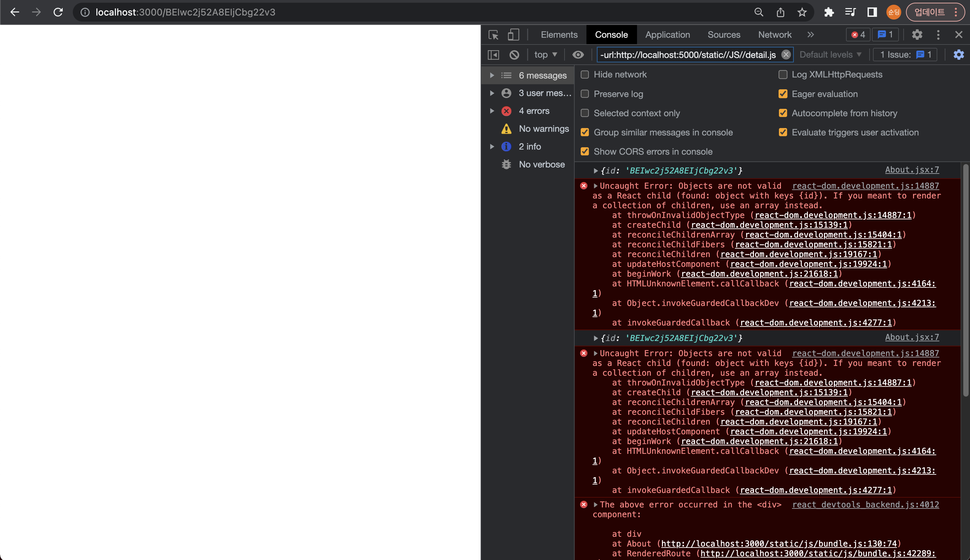Activate the inspect element picker icon
The height and width of the screenshot is (560, 970).
tap(493, 35)
